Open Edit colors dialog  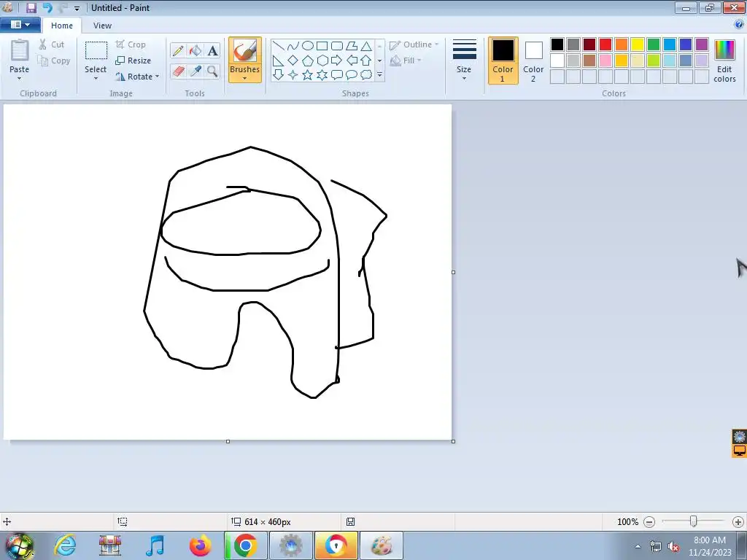coord(724,61)
